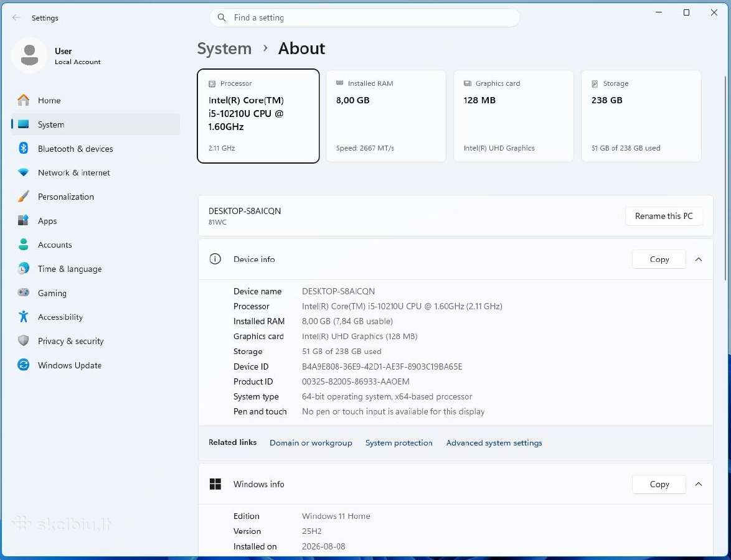Select the Storage info card
This screenshot has width=731, height=560.
641,116
